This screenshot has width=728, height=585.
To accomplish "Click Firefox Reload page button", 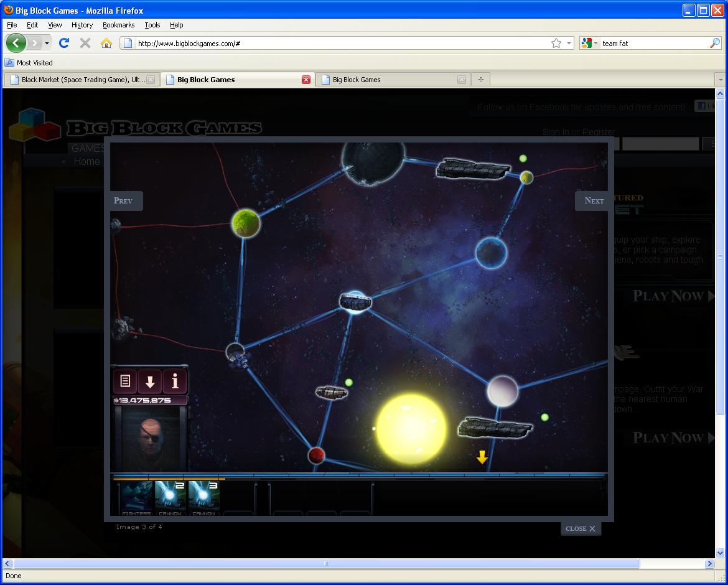I will pyautogui.click(x=63, y=43).
